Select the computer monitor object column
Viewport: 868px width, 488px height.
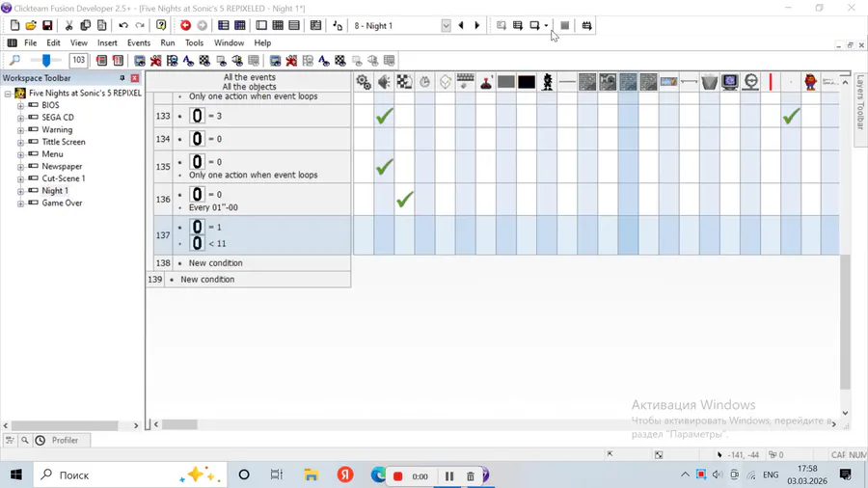coord(730,82)
